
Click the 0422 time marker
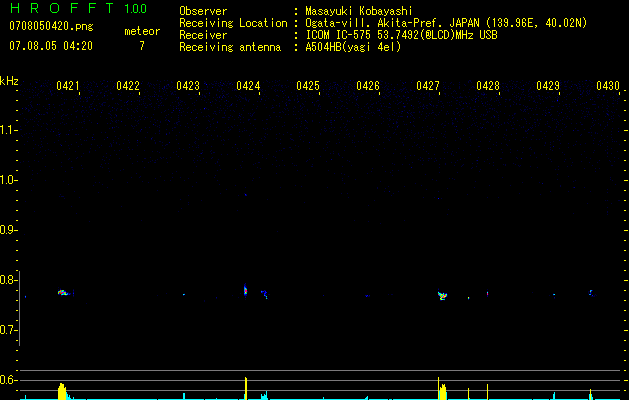click(x=128, y=86)
